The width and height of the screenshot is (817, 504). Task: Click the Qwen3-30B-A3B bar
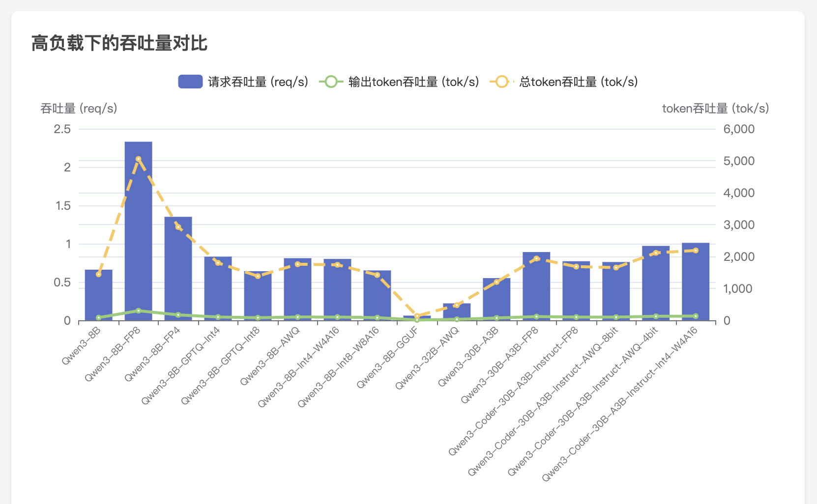tap(496, 301)
